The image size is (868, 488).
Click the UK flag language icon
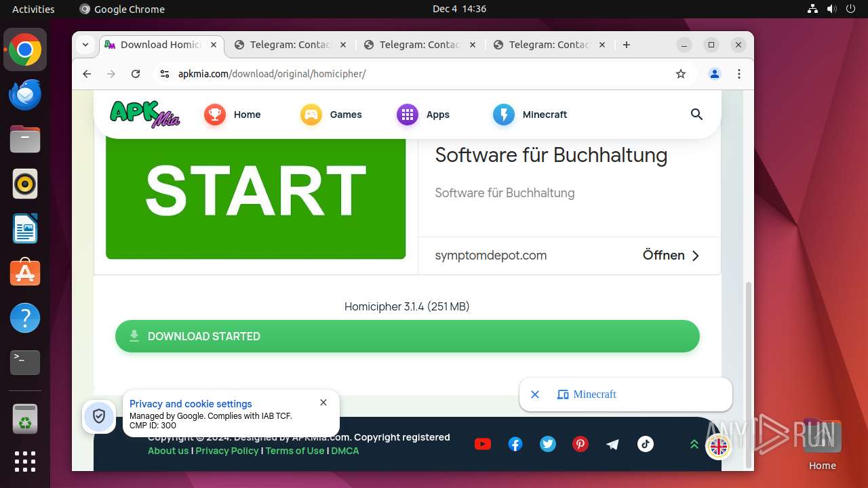click(718, 447)
